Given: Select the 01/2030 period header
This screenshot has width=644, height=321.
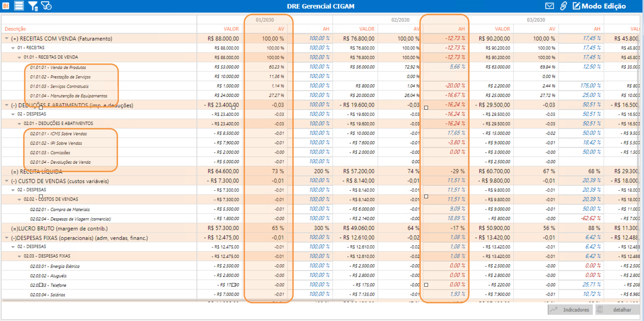Looking at the screenshot, I should pos(265,20).
